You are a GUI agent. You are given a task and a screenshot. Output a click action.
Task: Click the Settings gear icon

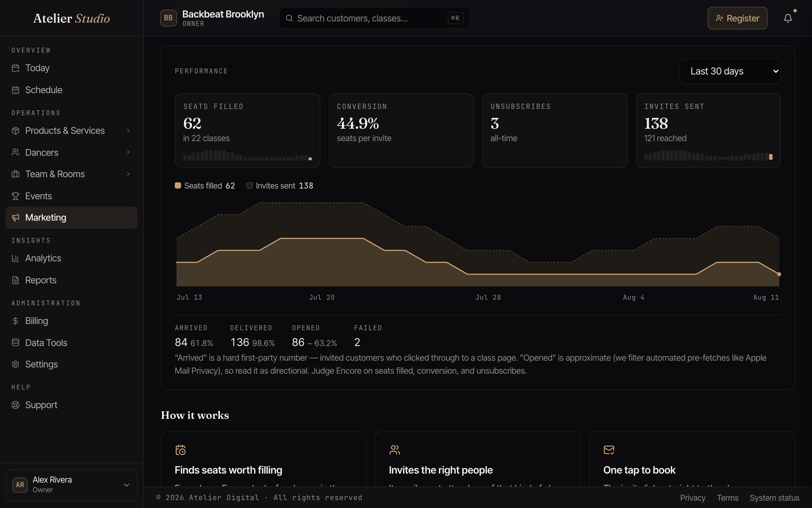16,365
